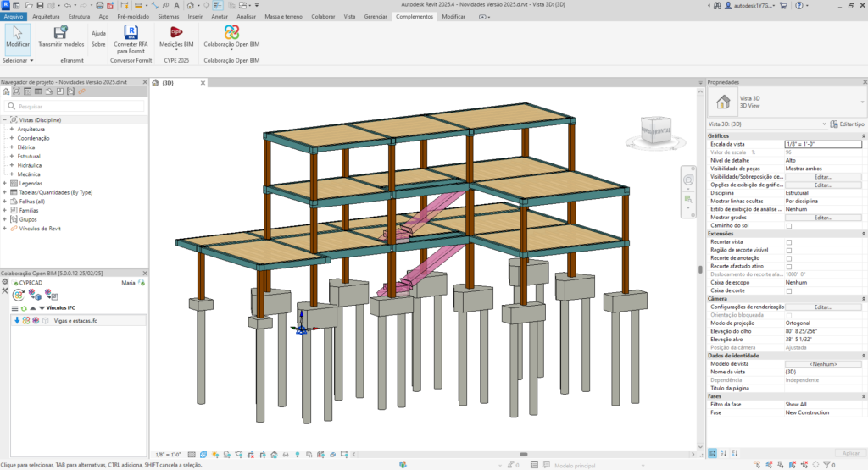Screen dimensions: 868x470
Task: Click Editar button for Visibilidade/Sobreposição
Action: tap(823, 177)
